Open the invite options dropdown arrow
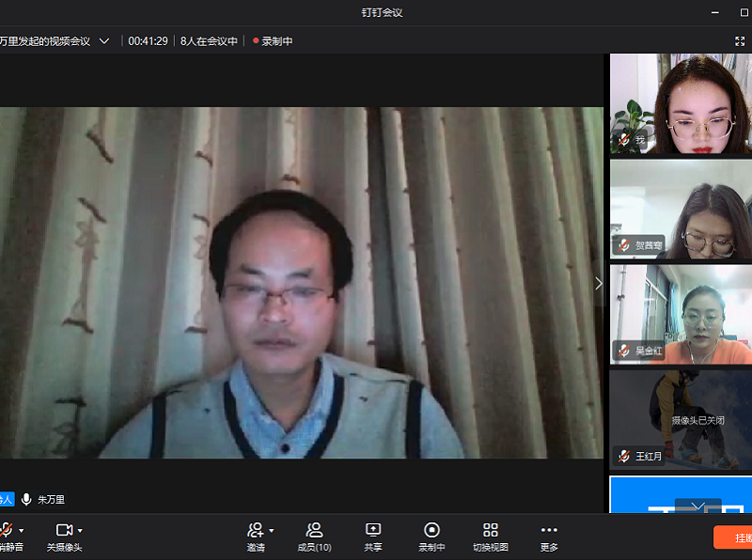752x560 pixels. coord(272,531)
